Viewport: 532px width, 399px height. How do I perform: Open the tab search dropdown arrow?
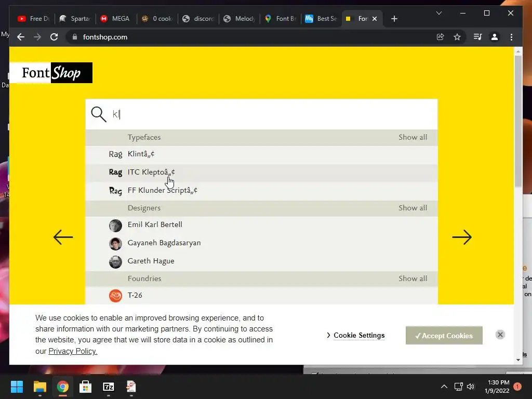pyautogui.click(x=438, y=13)
